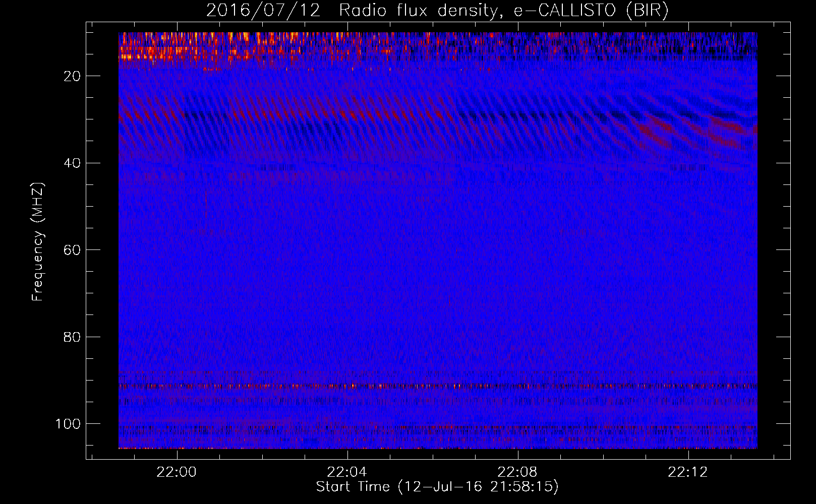
Task: Select the '40' frequency axis label
Action: tap(73, 163)
